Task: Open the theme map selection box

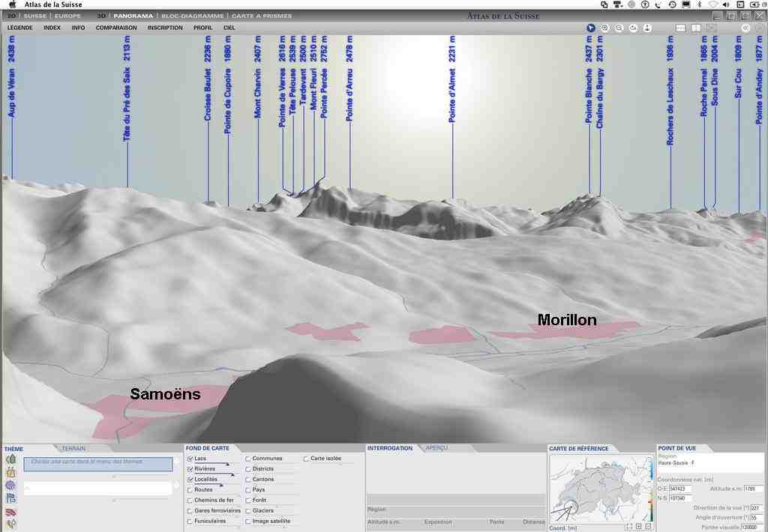Action: tap(98, 464)
